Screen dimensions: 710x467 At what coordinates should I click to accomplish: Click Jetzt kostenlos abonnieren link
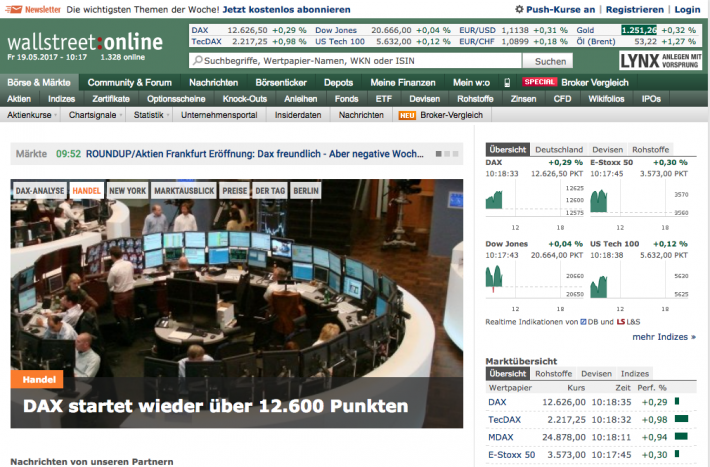tap(286, 10)
